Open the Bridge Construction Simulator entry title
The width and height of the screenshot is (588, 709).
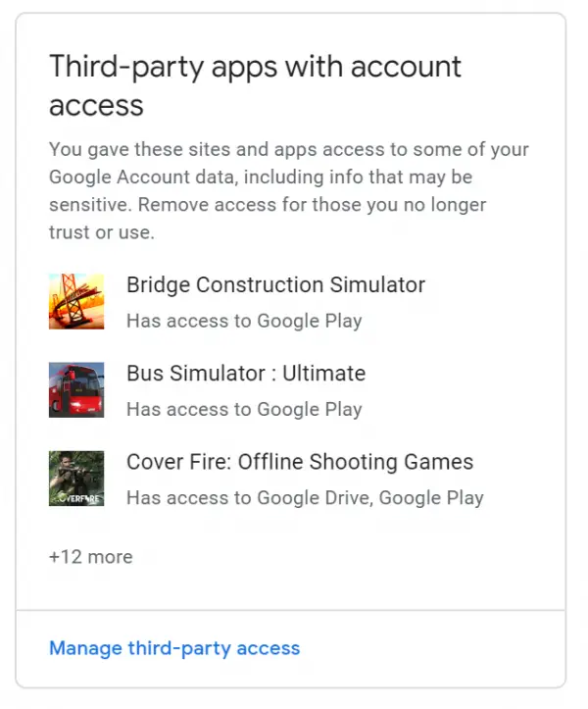(275, 284)
